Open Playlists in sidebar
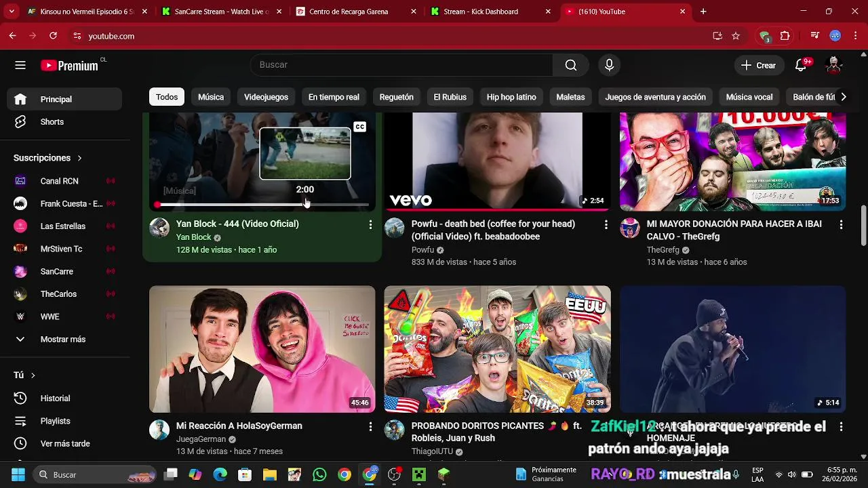 pyautogui.click(x=64, y=421)
